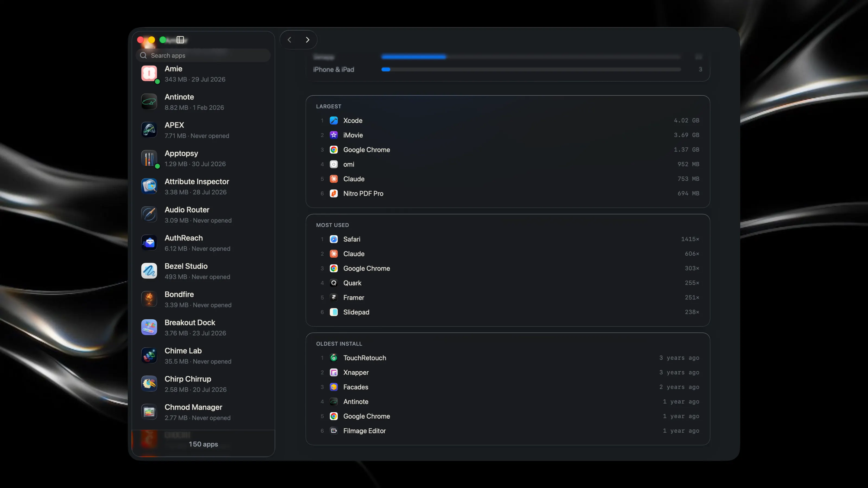Click the green zoom window button
The width and height of the screenshot is (868, 488).
pyautogui.click(x=163, y=40)
